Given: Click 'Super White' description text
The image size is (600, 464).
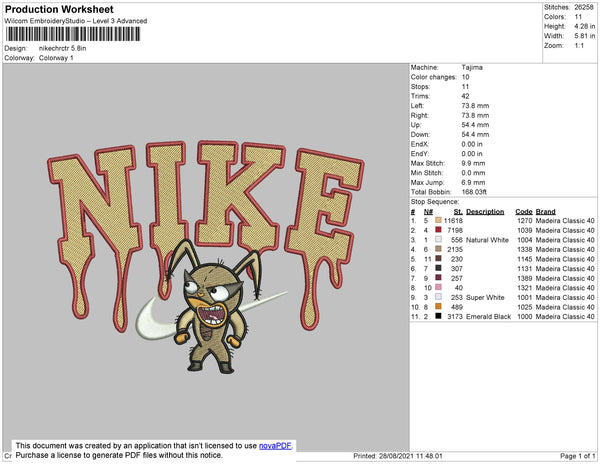Looking at the screenshot, I should click(485, 297).
